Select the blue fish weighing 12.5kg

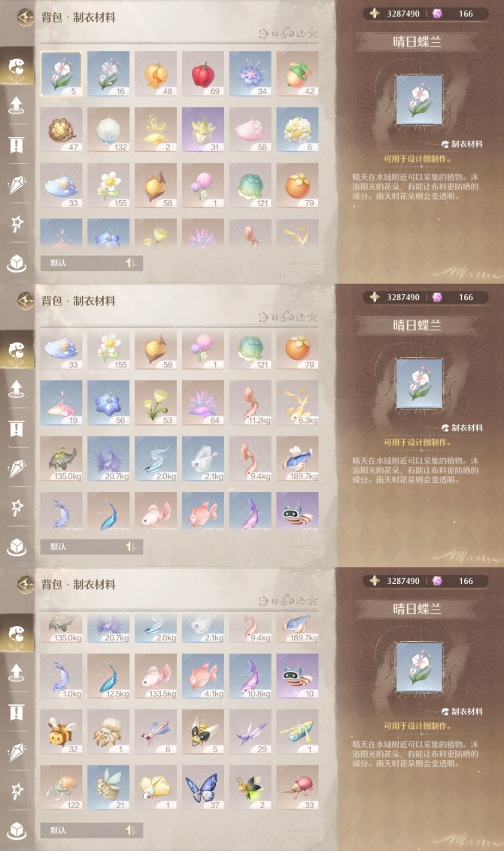pyautogui.click(x=108, y=676)
